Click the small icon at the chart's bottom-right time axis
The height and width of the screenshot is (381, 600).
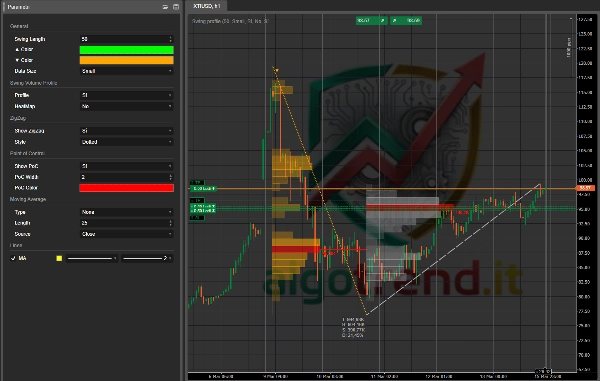(543, 371)
